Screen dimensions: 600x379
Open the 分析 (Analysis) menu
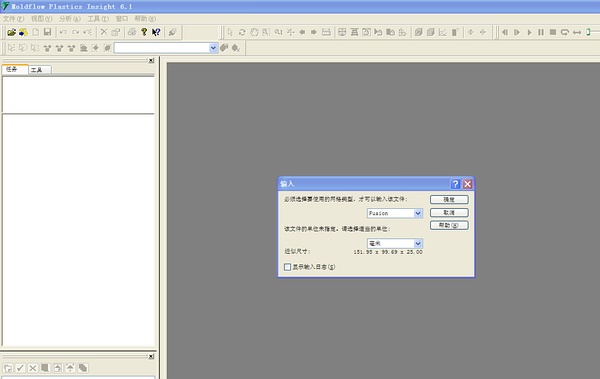(x=70, y=19)
